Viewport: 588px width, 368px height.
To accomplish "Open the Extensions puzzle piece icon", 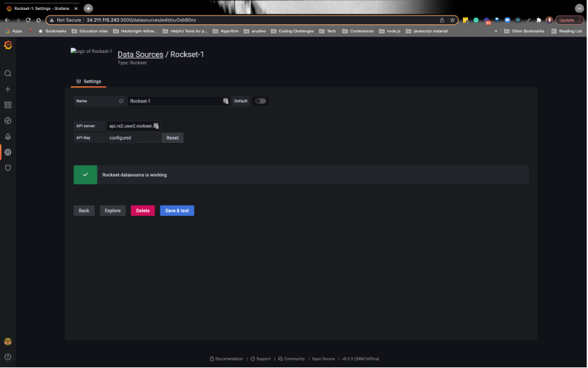I will pyautogui.click(x=539, y=20).
